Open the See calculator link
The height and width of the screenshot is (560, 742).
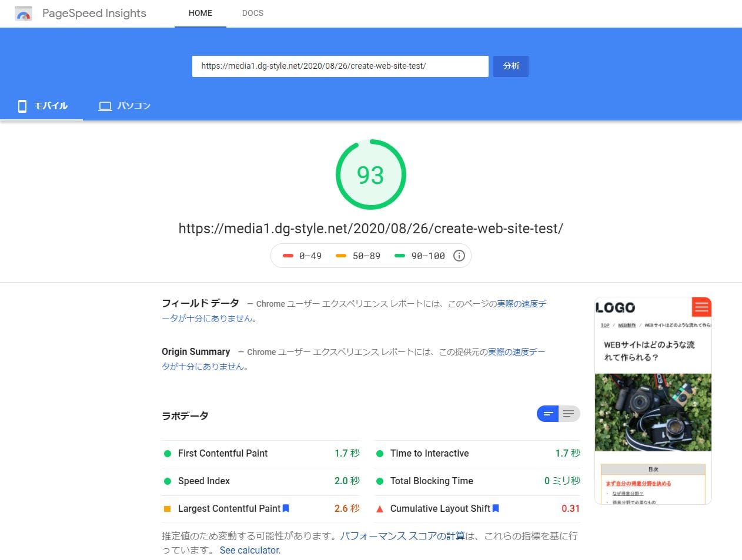point(250,550)
